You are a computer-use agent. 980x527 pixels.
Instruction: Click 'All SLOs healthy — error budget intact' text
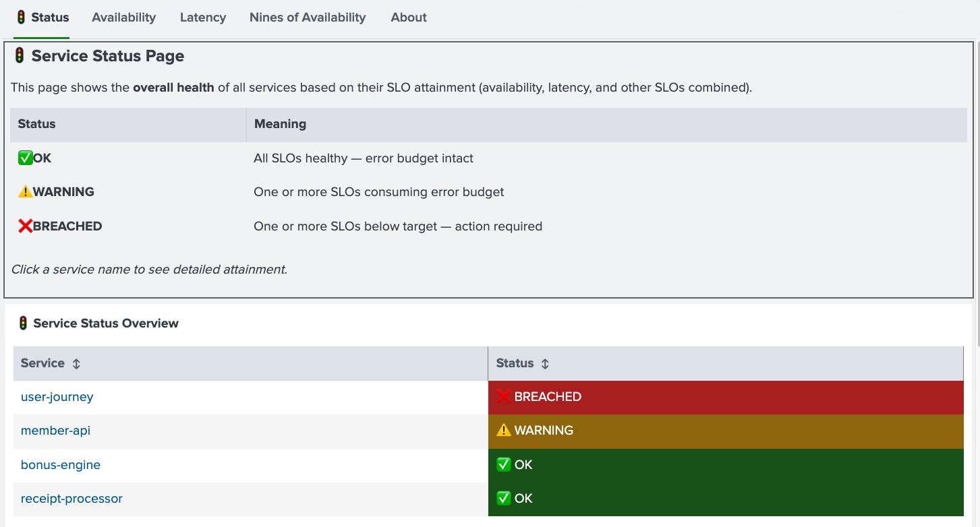[x=364, y=158]
